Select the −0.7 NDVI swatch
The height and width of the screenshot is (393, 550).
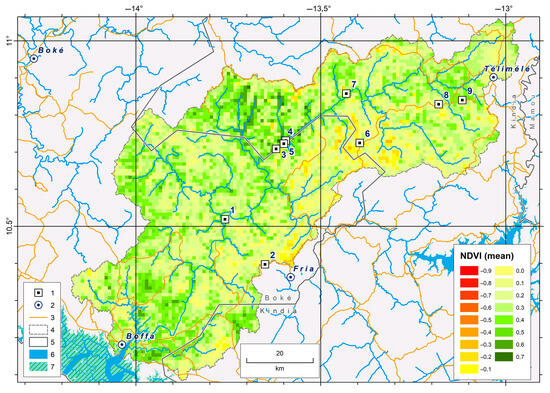[x=469, y=295]
